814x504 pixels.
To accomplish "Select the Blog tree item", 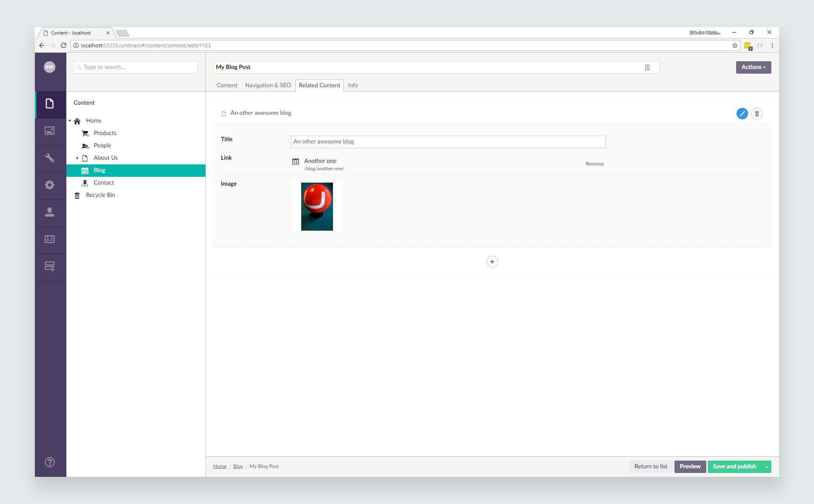I will pyautogui.click(x=99, y=170).
